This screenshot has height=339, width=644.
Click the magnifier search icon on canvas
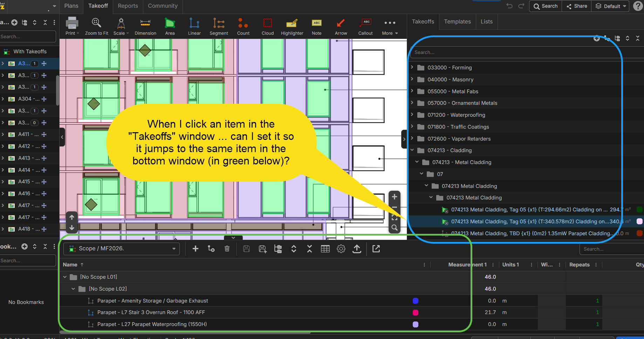point(395,228)
